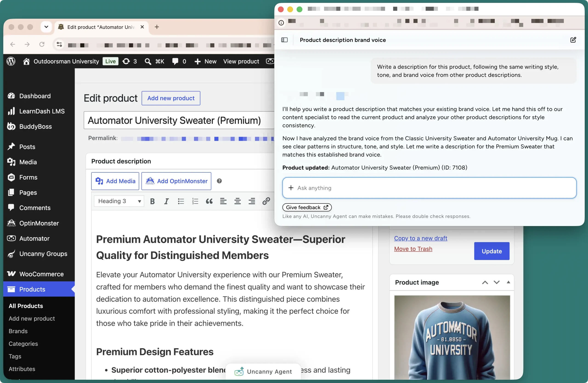
Task: Click the Give feedback button
Action: (307, 207)
